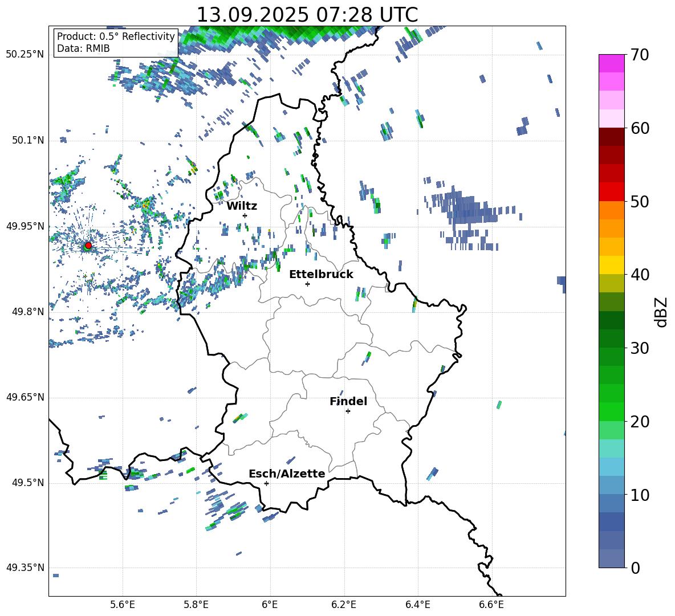Click the latitude label 50.1°N
Screen dimensions: 675x616
tap(27, 141)
